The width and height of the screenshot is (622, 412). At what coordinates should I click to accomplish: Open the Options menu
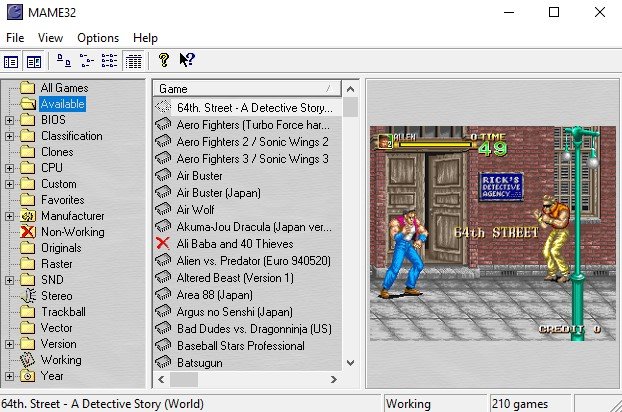pos(98,38)
